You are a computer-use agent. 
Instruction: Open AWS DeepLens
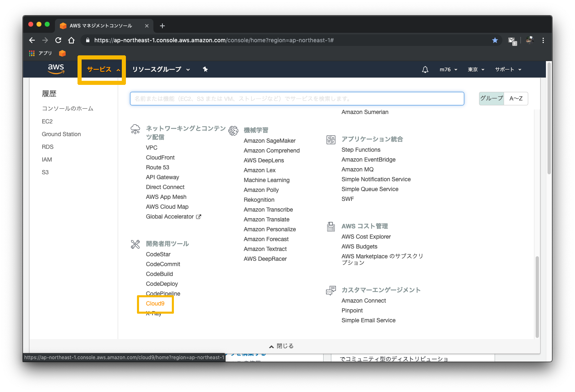(x=264, y=160)
